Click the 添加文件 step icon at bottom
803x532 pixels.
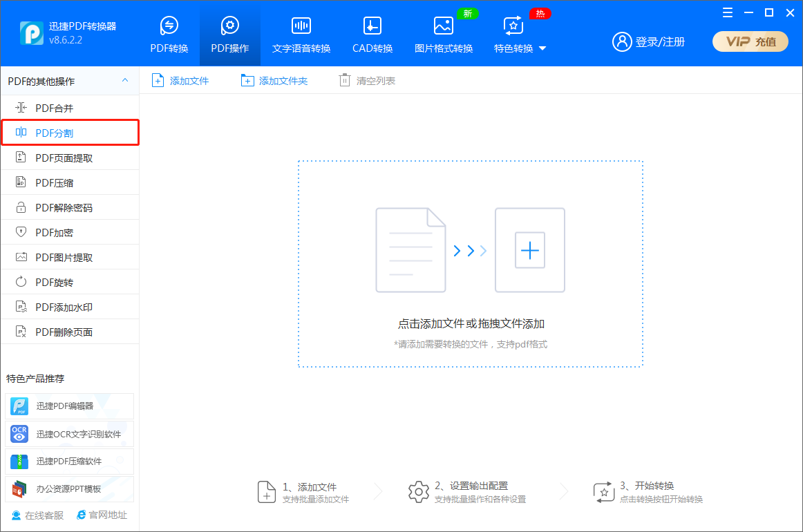tap(266, 492)
